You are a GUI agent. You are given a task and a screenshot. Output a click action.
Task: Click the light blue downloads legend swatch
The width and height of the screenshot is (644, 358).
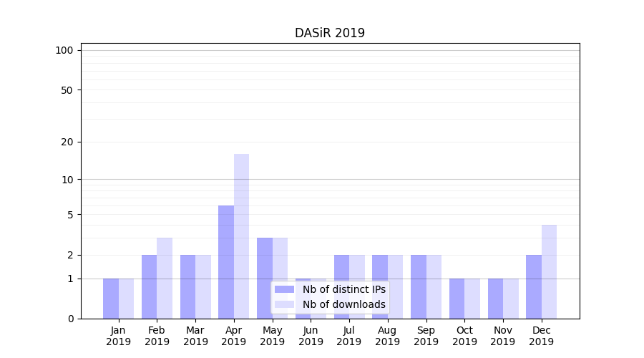(x=285, y=304)
